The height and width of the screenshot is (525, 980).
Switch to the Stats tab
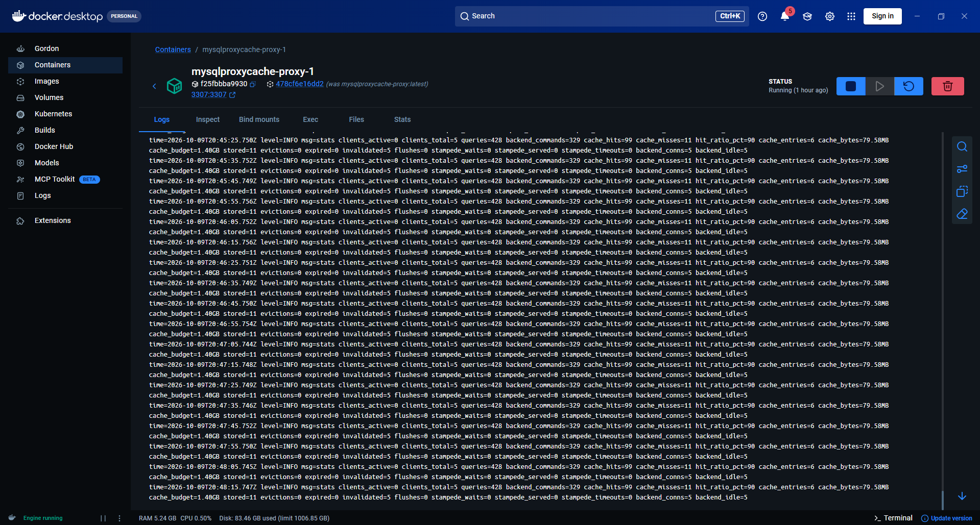coord(402,119)
